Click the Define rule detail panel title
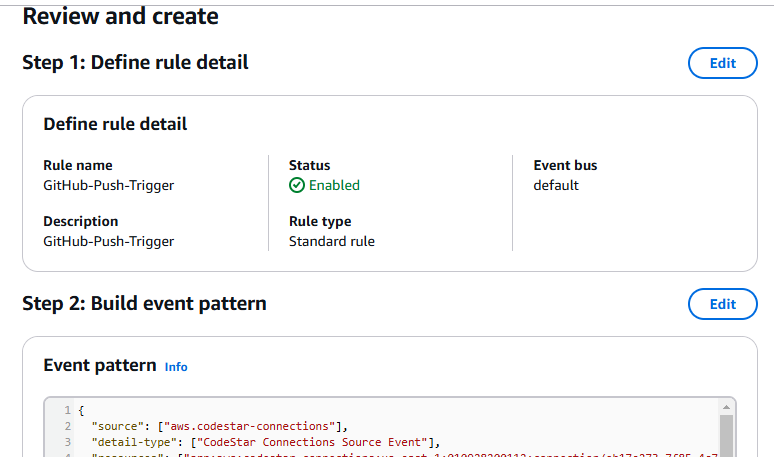The image size is (774, 457). click(x=115, y=124)
